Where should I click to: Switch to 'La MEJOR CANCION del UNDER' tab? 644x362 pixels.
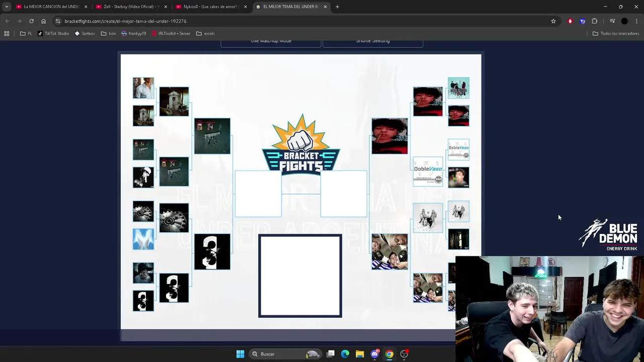(50, 7)
